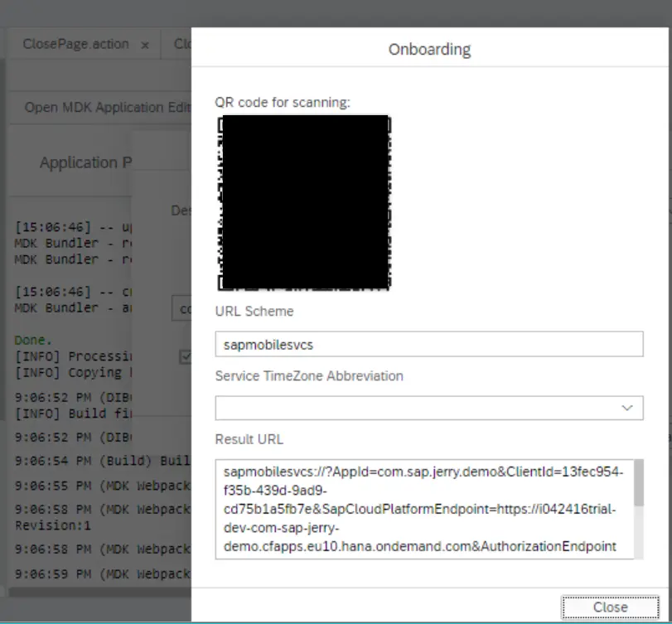
Task: Click the 'Result URL' label
Action: click(x=249, y=439)
